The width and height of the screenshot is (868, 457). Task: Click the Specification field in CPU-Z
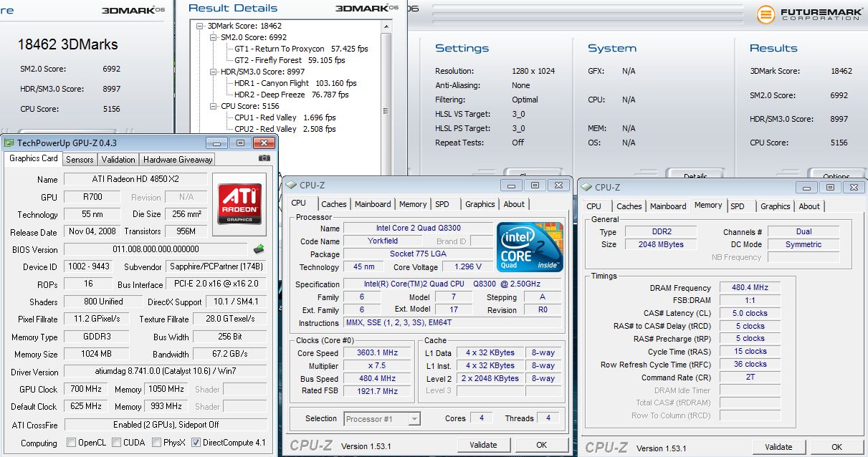click(452, 284)
